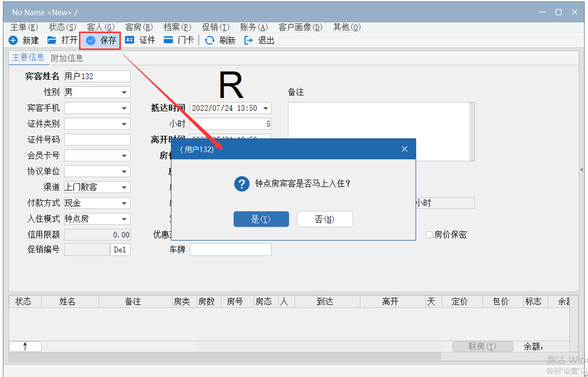Maximize the No Name window
588x377 pixels.
point(558,12)
